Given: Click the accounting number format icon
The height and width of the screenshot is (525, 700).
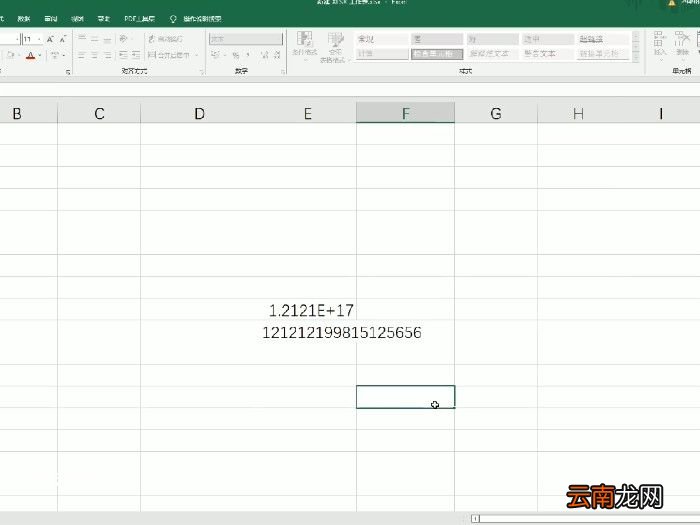Looking at the screenshot, I should (x=215, y=55).
